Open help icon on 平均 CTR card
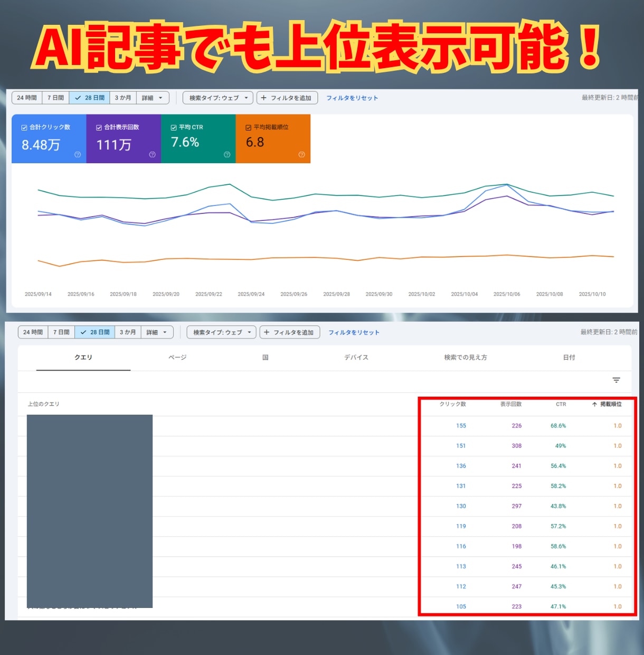 (227, 155)
